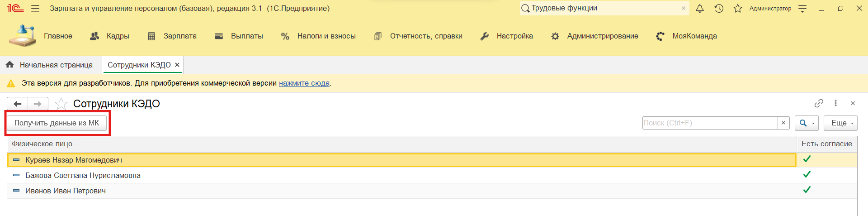Toggle consent checkmark for Иванов Иван
The width and height of the screenshot is (868, 216).
pyautogui.click(x=807, y=190)
